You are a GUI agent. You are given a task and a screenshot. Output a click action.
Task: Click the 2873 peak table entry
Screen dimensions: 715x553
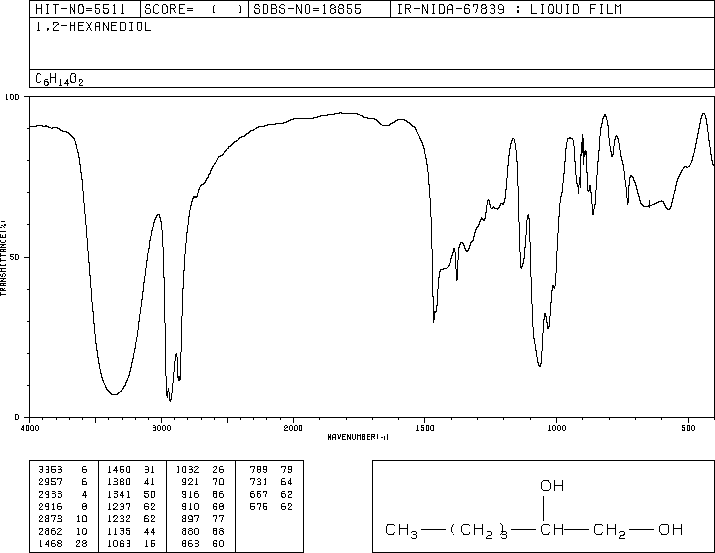62,519
